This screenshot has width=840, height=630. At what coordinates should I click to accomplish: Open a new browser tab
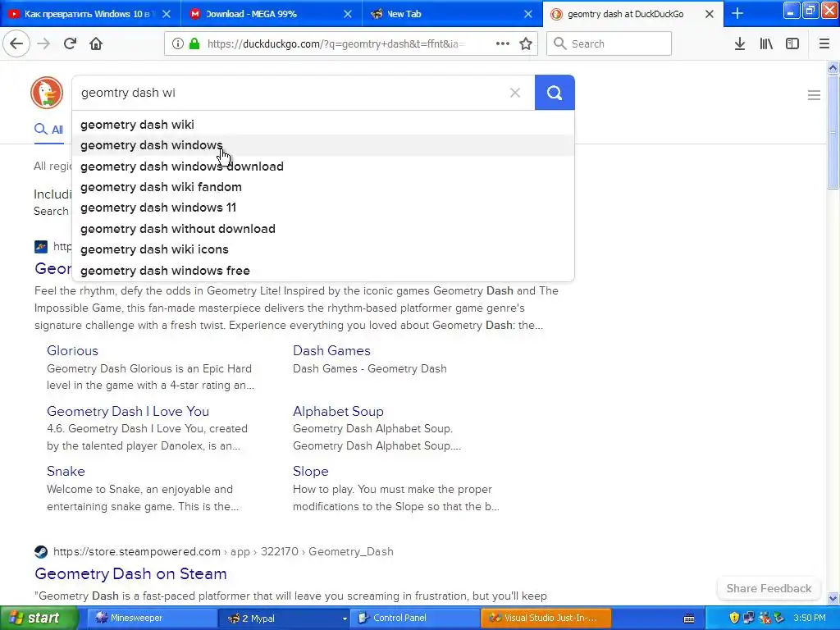737,13
